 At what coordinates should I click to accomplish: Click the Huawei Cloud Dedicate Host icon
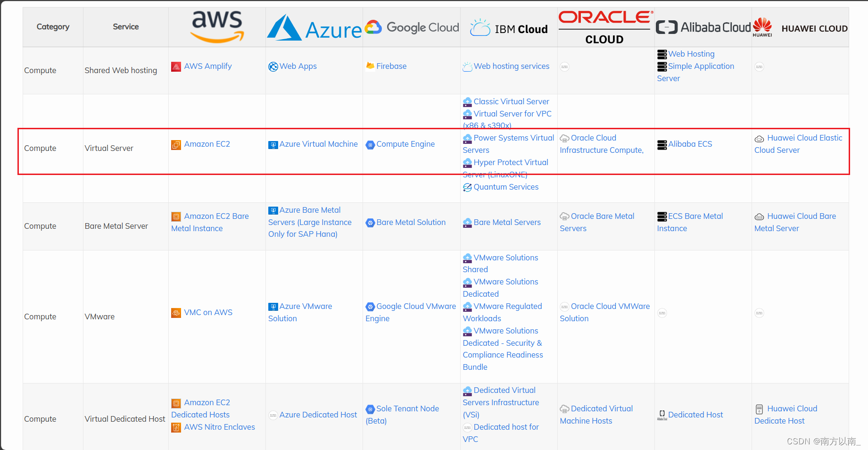pyautogui.click(x=759, y=409)
